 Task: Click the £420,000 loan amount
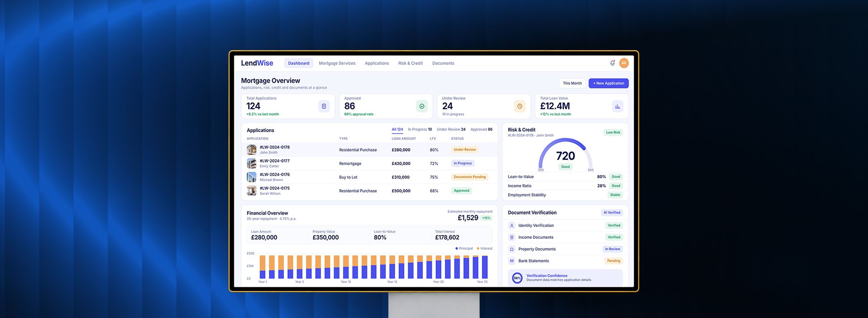tap(401, 163)
